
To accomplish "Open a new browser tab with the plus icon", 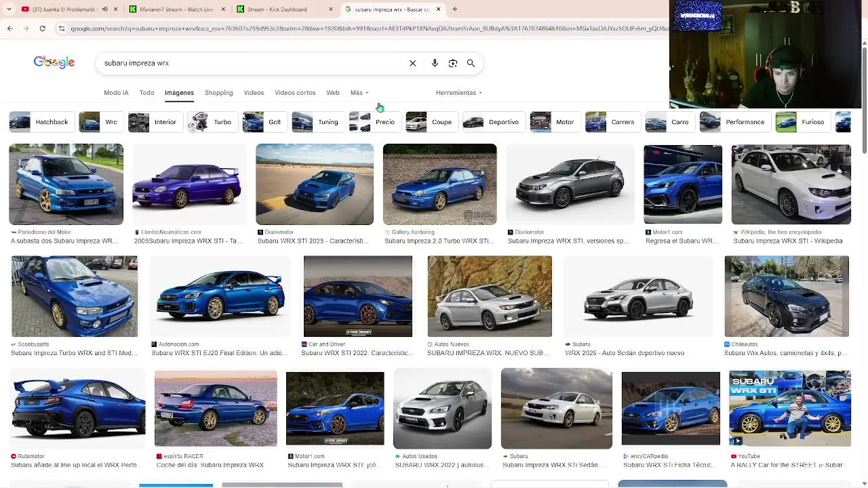I will pyautogui.click(x=454, y=9).
